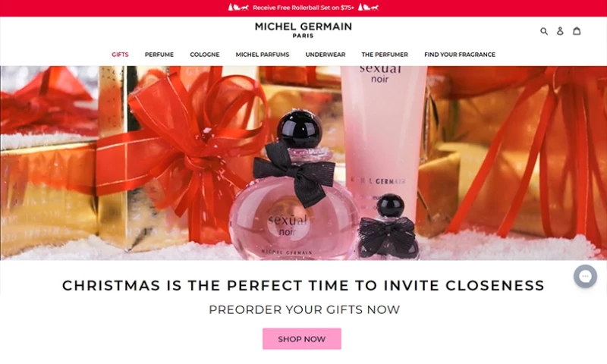Click the Preorder Your Gifts Now subtitle
607x364 pixels.
pos(304,309)
